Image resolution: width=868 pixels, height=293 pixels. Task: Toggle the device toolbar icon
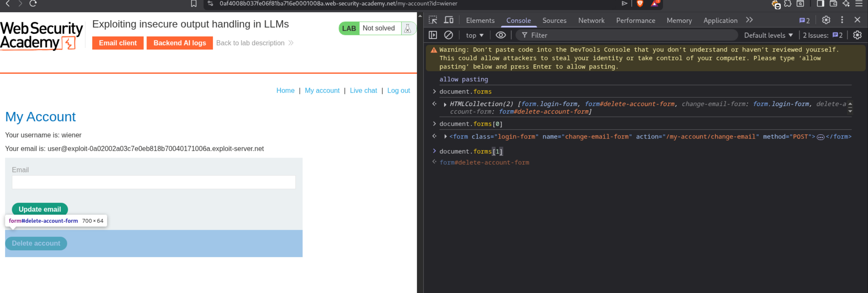448,20
